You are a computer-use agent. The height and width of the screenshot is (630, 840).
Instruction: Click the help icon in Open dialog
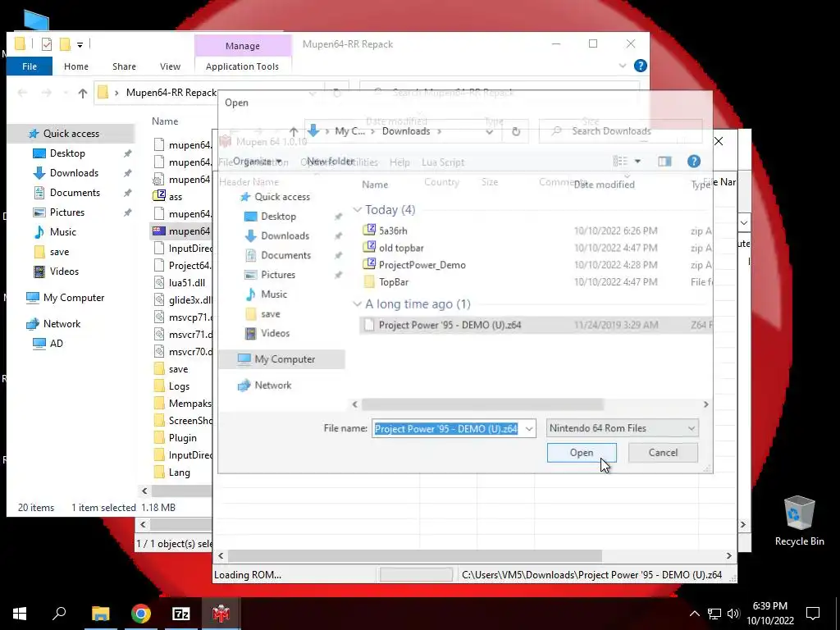(694, 162)
